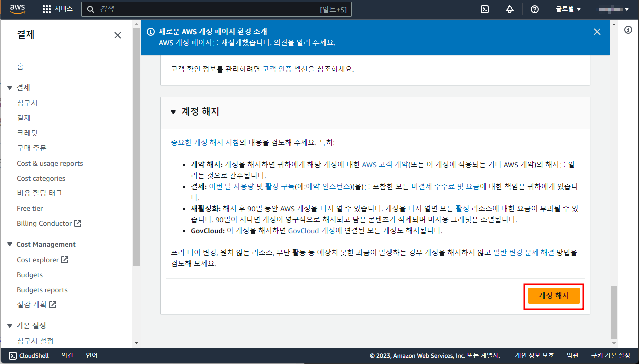Open the help question mark icon
Screen dimensions: 639x364
(535, 9)
